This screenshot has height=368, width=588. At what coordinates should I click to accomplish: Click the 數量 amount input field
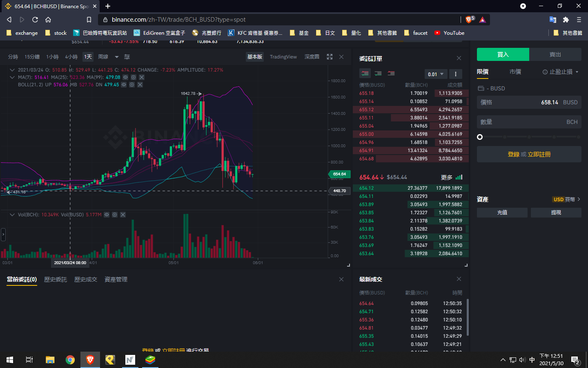(529, 122)
